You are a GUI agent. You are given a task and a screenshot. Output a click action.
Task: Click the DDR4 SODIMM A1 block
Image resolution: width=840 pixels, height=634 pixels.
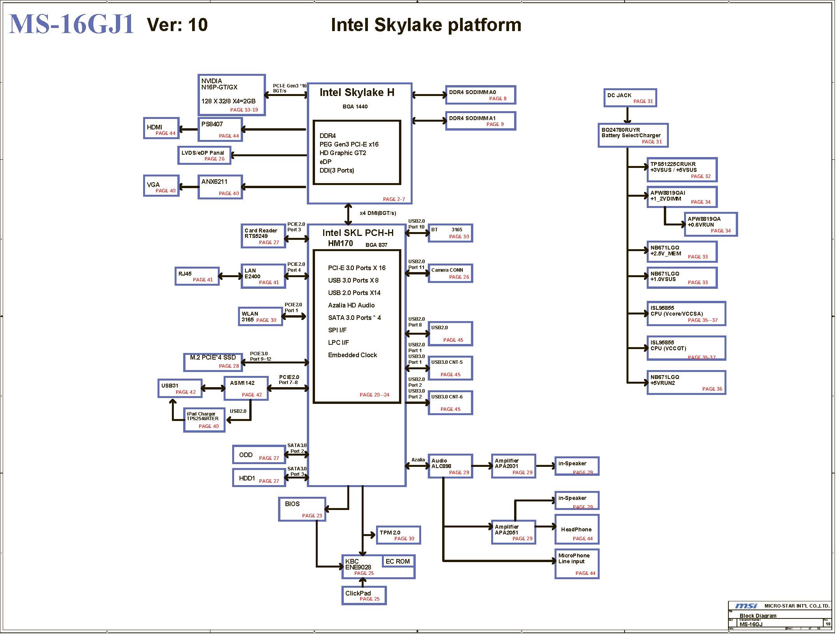(481, 121)
